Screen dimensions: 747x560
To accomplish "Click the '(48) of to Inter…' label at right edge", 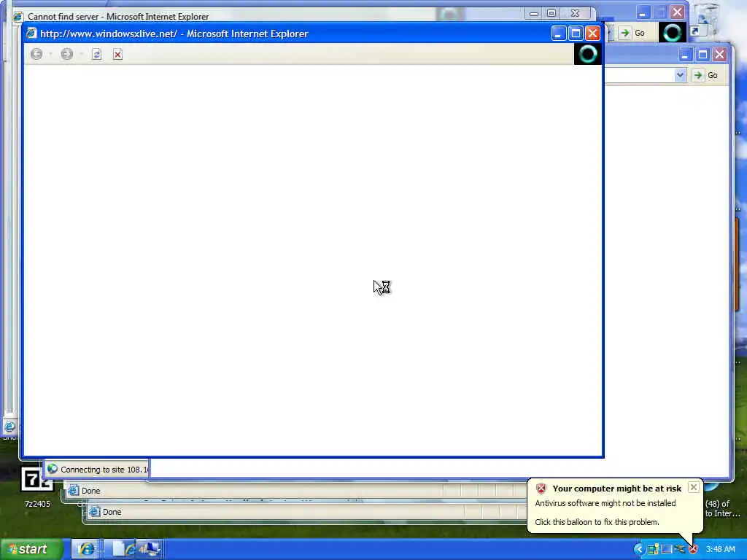I will (x=722, y=508).
